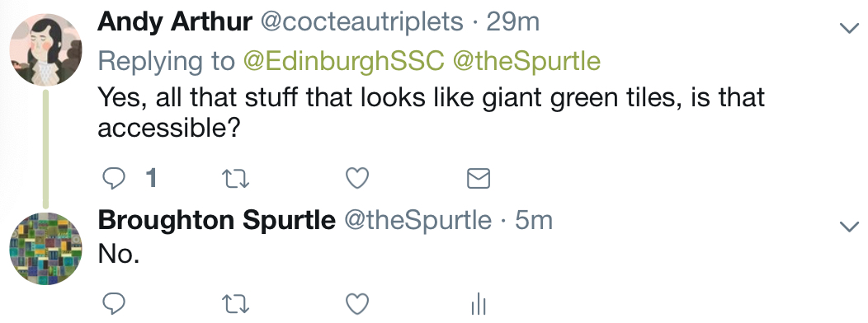Open dropdown menu on Andy Arthur's tweet
Image resolution: width=868 pixels, height=323 pixels.
(x=849, y=28)
